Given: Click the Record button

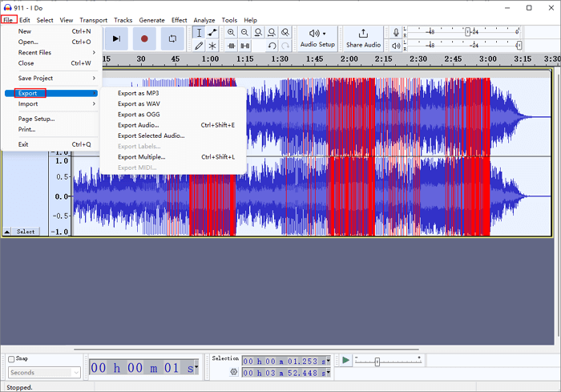Looking at the screenshot, I should (144, 38).
